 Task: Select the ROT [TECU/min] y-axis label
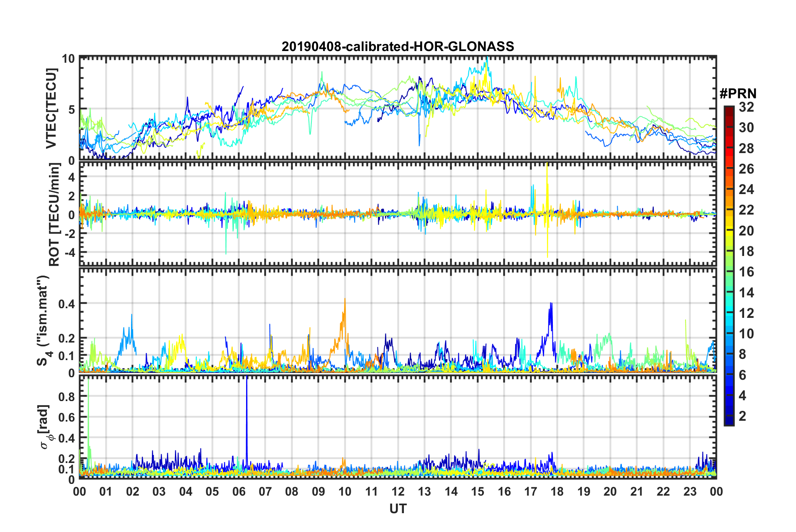click(x=54, y=215)
